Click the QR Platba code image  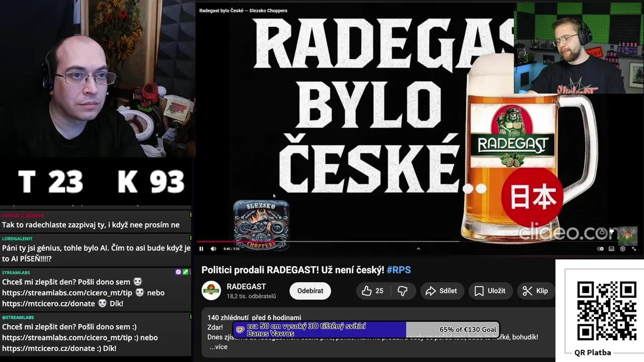click(x=606, y=311)
